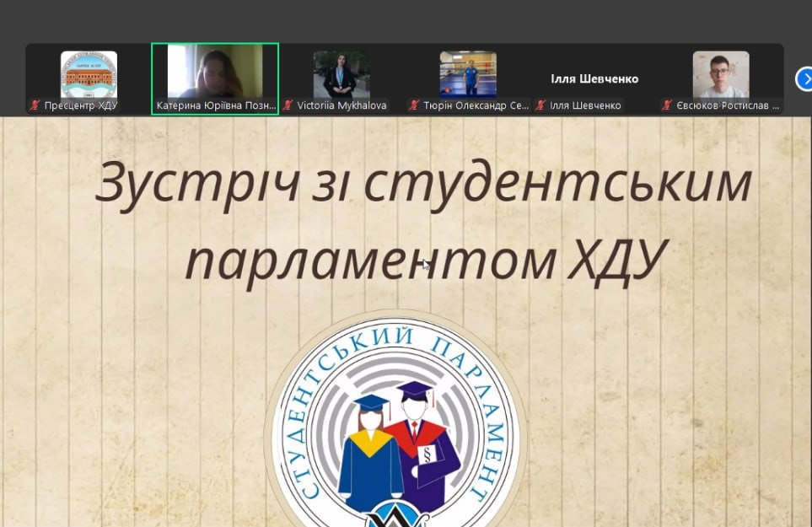Click the Євсюков Ростислав name label
Screen dimensions: 812x527
coord(728,105)
